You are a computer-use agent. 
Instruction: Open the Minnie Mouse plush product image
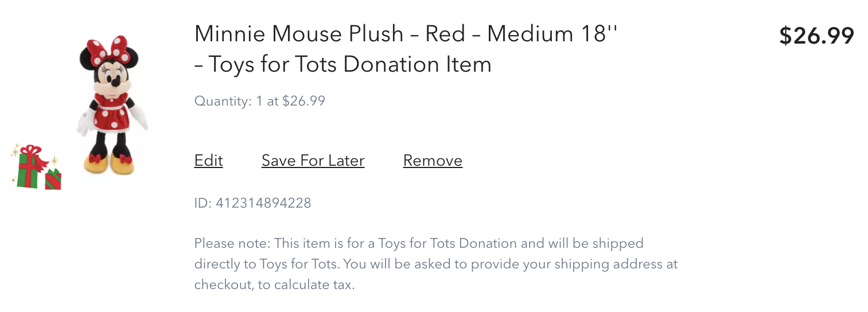pyautogui.click(x=112, y=106)
